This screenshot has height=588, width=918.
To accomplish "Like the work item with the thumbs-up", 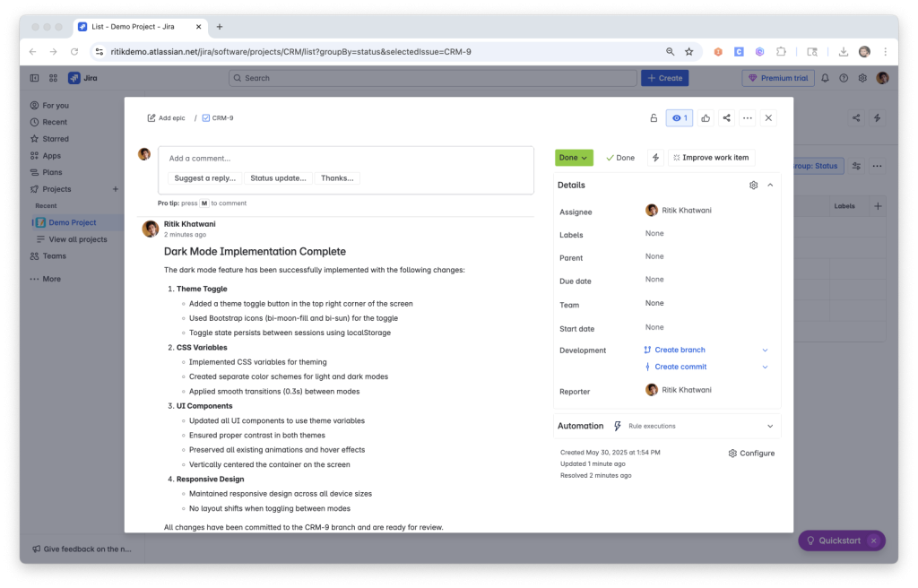I will 705,117.
